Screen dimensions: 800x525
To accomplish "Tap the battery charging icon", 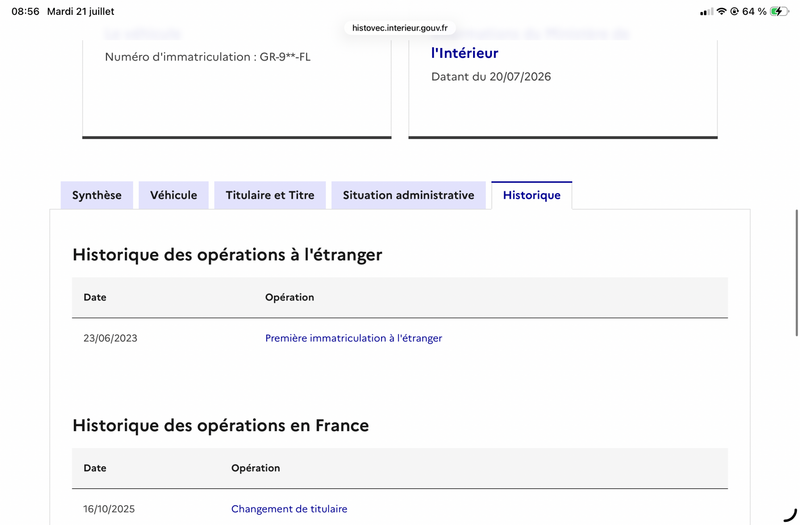I will (x=779, y=11).
